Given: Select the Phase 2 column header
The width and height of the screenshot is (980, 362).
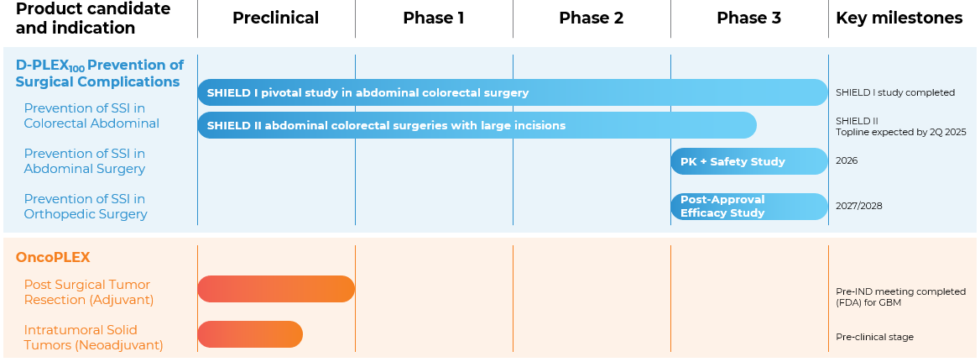Looking at the screenshot, I should coord(592,18).
